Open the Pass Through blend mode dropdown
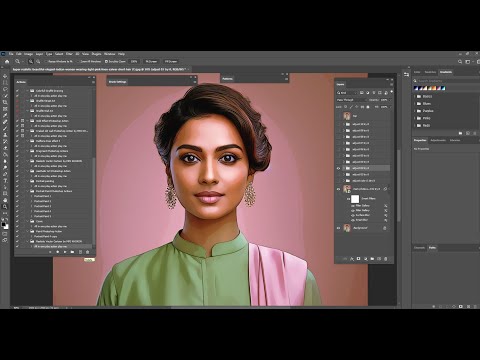 pos(351,100)
